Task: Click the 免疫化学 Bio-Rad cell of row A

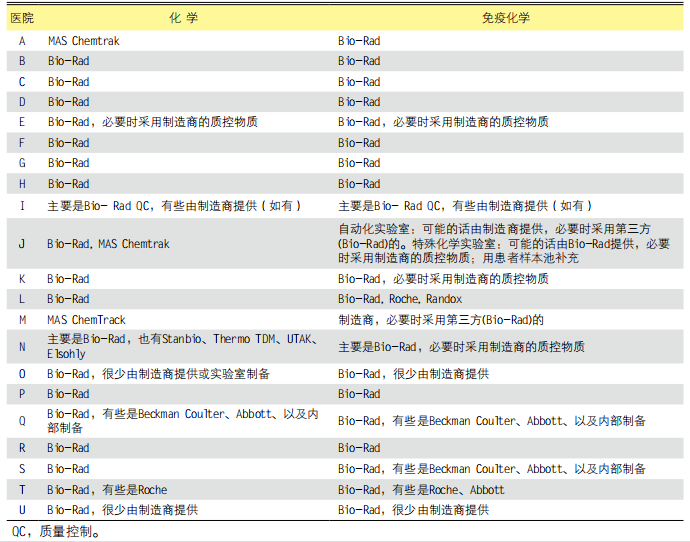Action: click(x=359, y=41)
